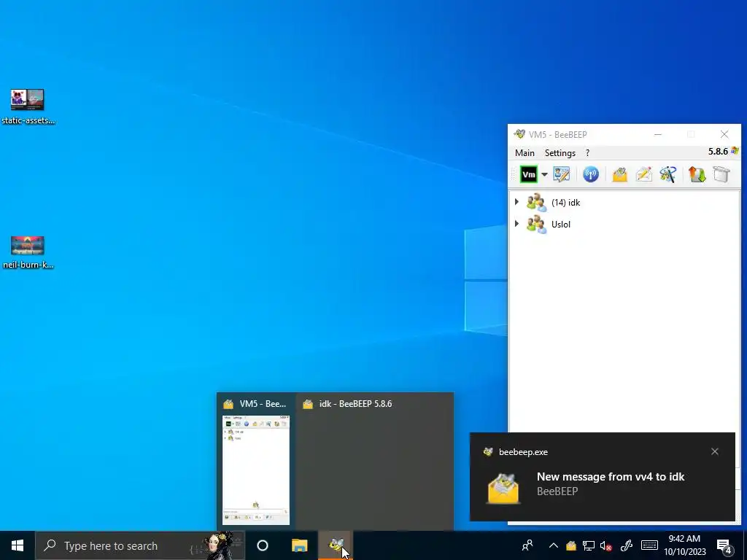This screenshot has width=747, height=560.
Task: Open the edit profile icon in BeeBEEP toolbar
Action: pos(562,174)
